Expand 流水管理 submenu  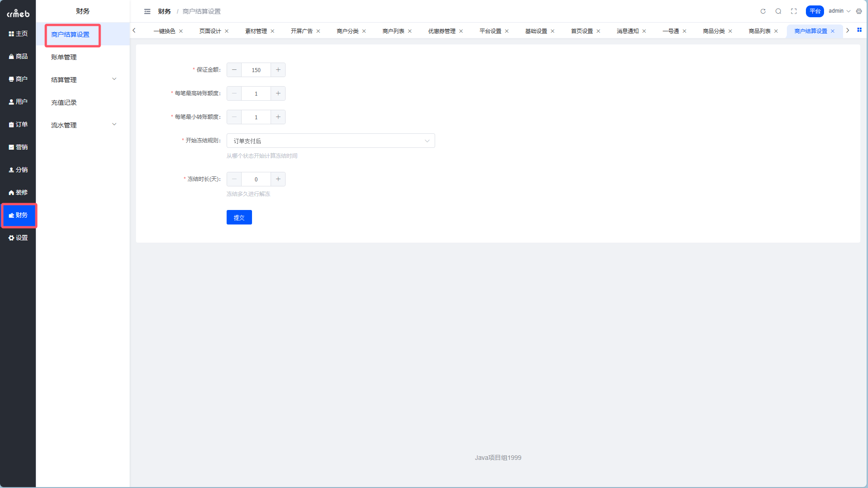click(x=83, y=125)
